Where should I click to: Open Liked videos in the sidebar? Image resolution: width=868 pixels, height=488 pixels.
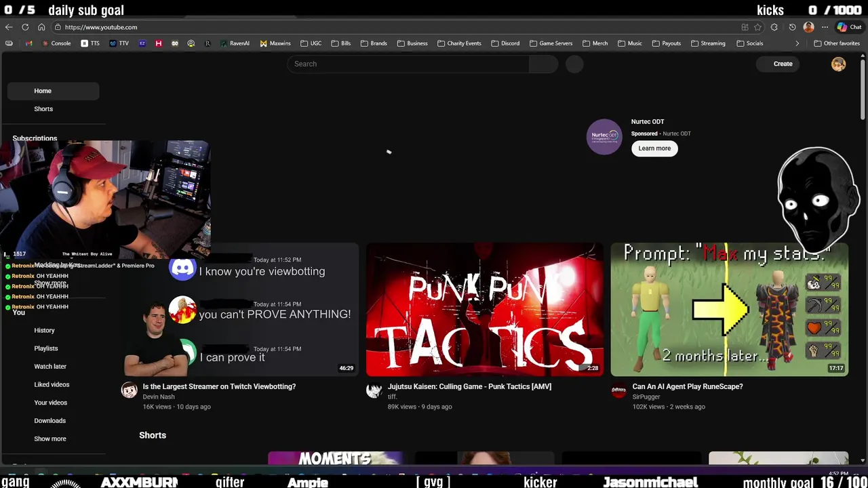(53, 384)
